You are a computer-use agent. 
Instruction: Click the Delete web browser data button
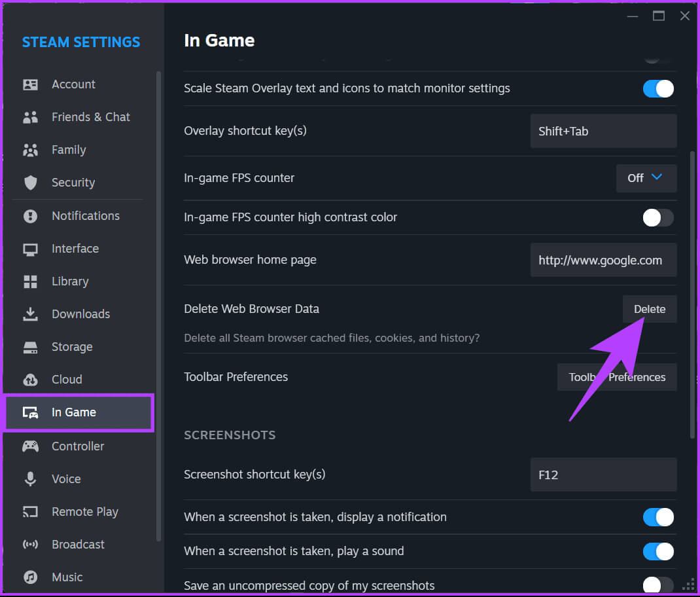pyautogui.click(x=650, y=309)
